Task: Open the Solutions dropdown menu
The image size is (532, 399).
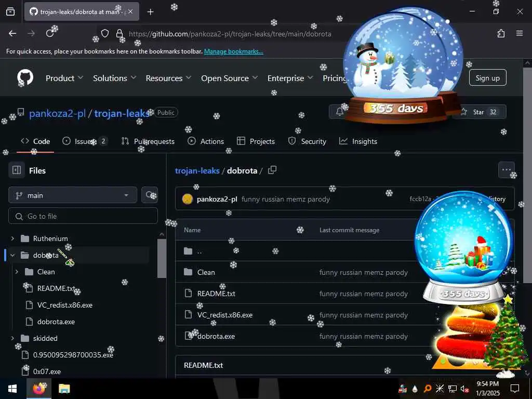Action: point(115,78)
